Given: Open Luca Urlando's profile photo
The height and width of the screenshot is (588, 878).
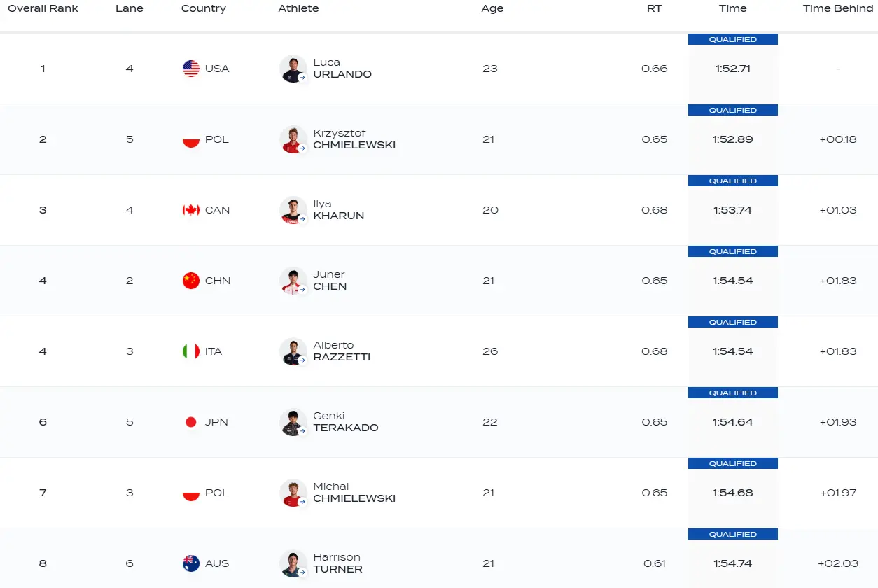Looking at the screenshot, I should 293,69.
